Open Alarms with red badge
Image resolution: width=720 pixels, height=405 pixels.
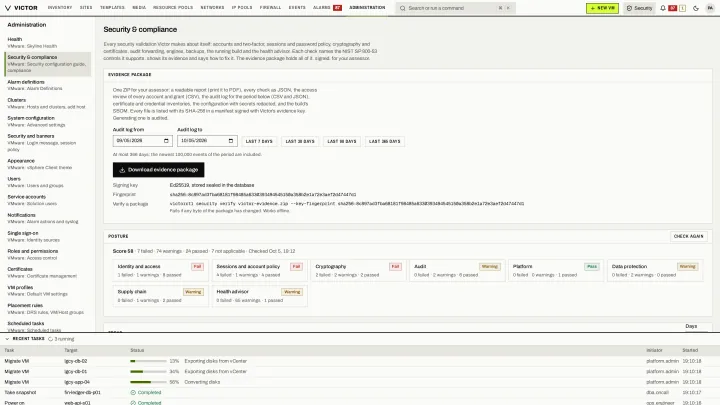pyautogui.click(x=327, y=8)
